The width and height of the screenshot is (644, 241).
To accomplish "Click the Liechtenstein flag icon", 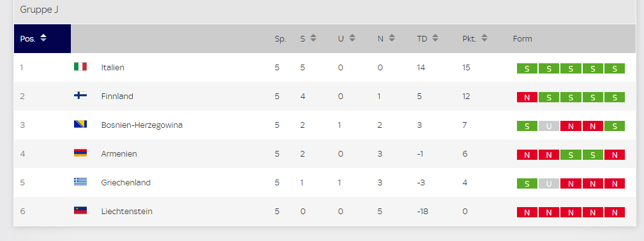I will click(80, 210).
